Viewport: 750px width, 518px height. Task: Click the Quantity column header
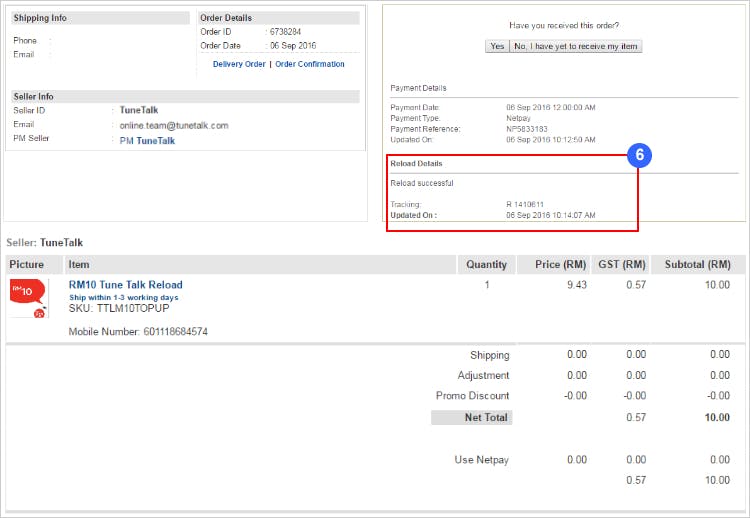tap(486, 265)
